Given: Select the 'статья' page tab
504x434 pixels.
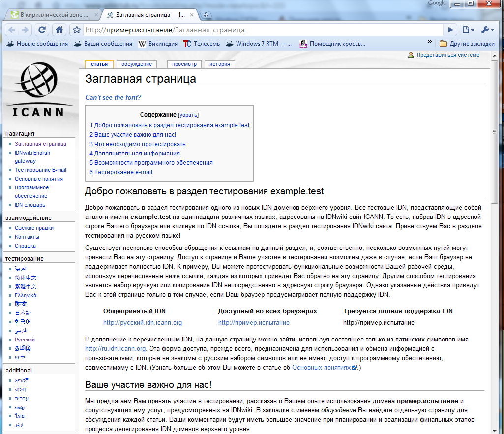Looking at the screenshot, I should tap(99, 64).
